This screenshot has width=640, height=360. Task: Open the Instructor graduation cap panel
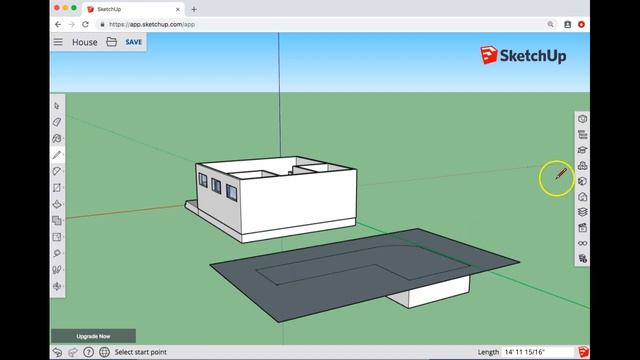pyautogui.click(x=582, y=150)
